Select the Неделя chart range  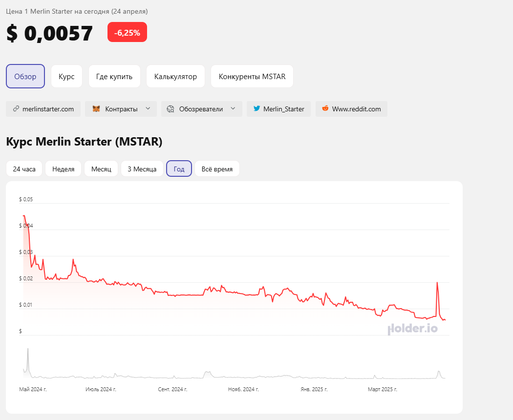click(x=63, y=169)
